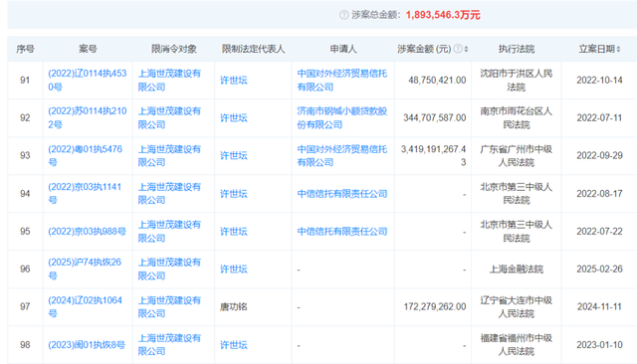Select court 南京市雨花台区人民法院
The image size is (637, 364).
click(x=516, y=117)
